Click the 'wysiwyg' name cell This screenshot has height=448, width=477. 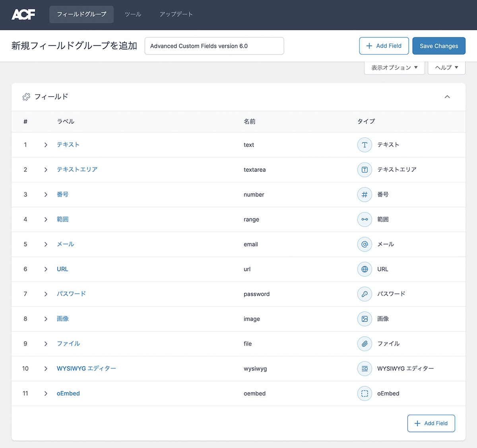255,369
